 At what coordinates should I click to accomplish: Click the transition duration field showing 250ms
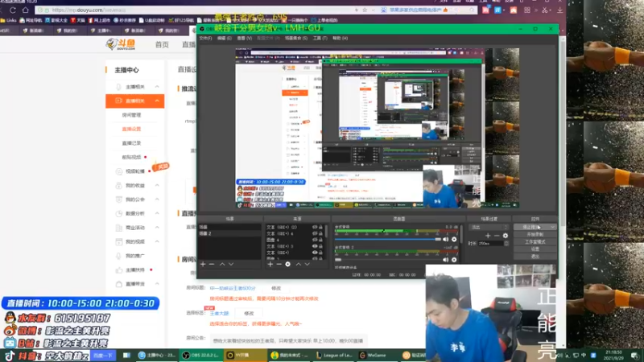click(x=491, y=244)
